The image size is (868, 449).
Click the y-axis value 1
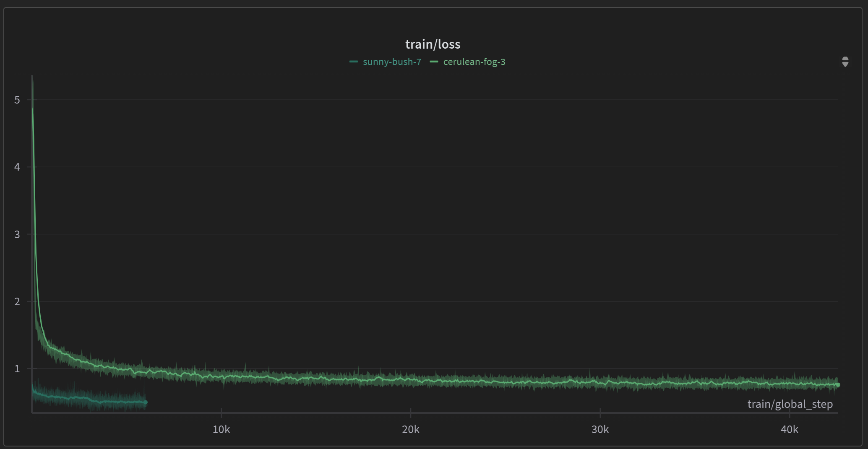(17, 369)
